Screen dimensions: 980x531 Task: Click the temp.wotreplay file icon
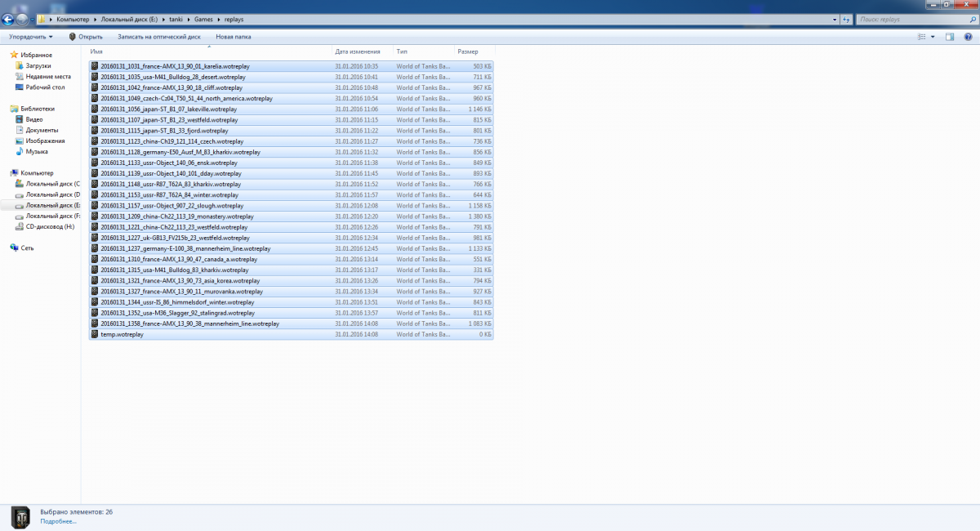95,334
